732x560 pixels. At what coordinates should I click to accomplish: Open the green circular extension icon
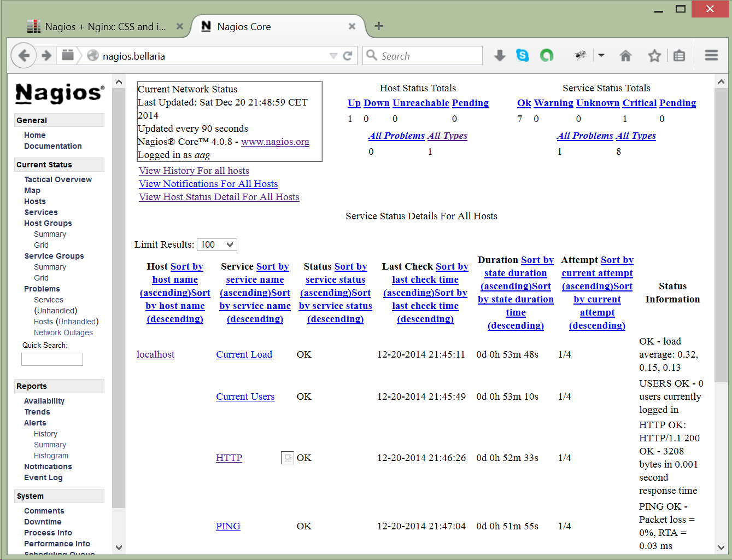pyautogui.click(x=547, y=55)
